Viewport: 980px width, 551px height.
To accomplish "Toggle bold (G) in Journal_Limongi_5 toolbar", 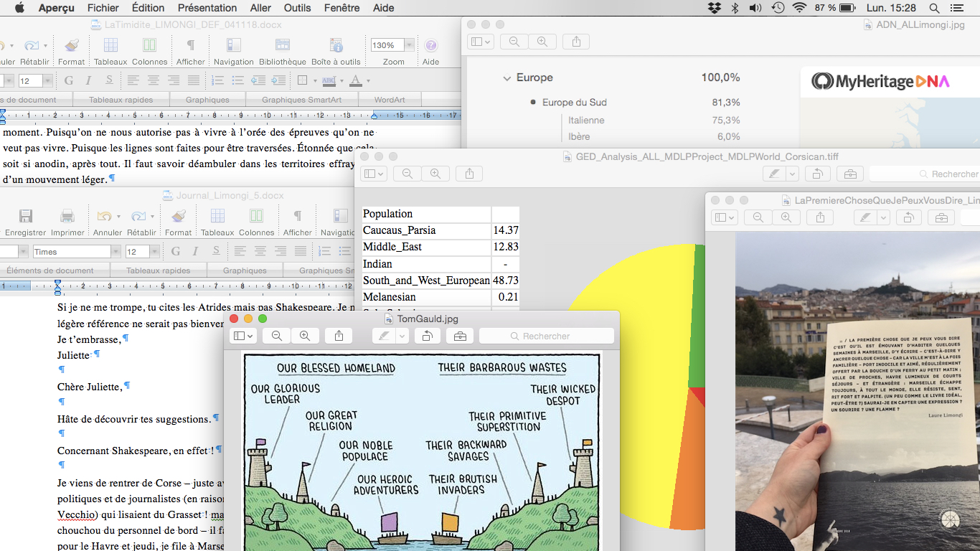I will 176,251.
